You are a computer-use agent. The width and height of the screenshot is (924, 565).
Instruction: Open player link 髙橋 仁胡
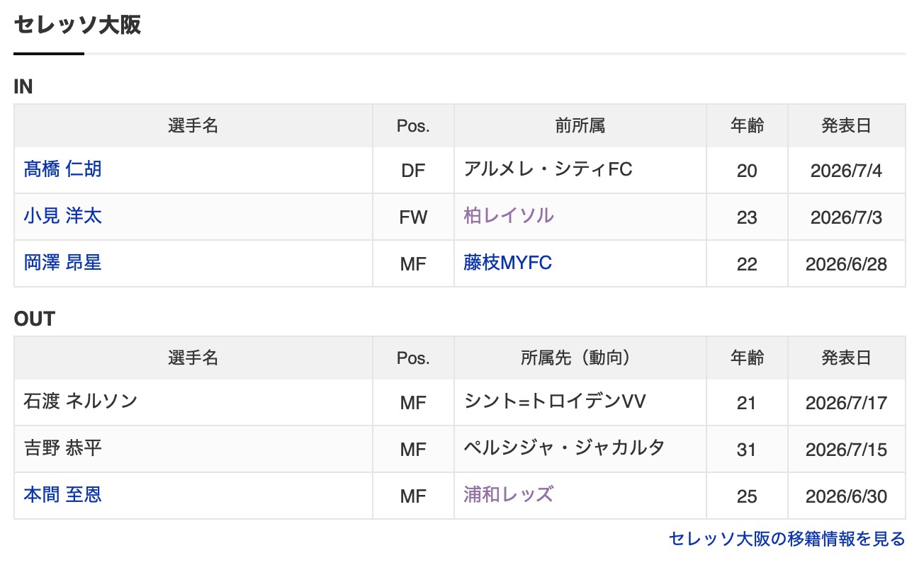coord(62,169)
